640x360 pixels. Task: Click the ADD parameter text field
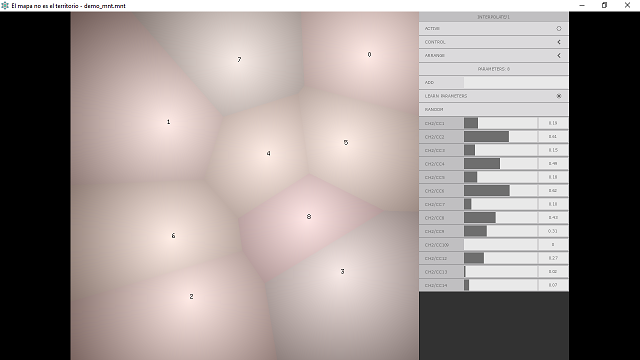(x=516, y=82)
